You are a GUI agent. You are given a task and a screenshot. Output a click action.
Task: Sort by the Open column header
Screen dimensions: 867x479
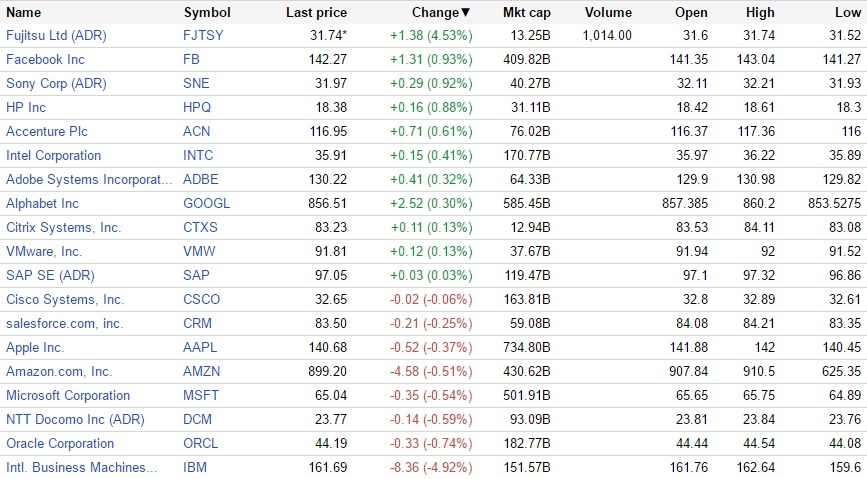coord(691,13)
